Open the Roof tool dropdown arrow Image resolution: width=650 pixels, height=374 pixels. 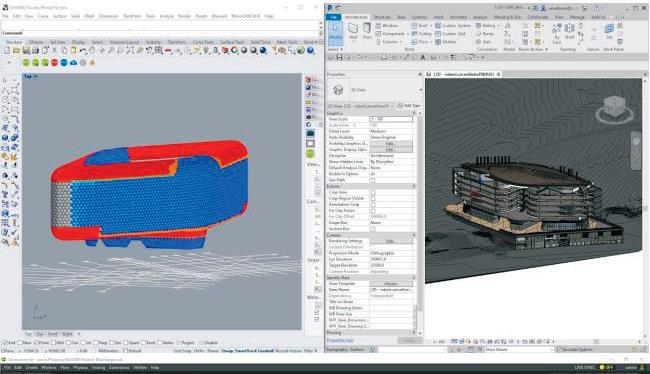[x=431, y=26]
